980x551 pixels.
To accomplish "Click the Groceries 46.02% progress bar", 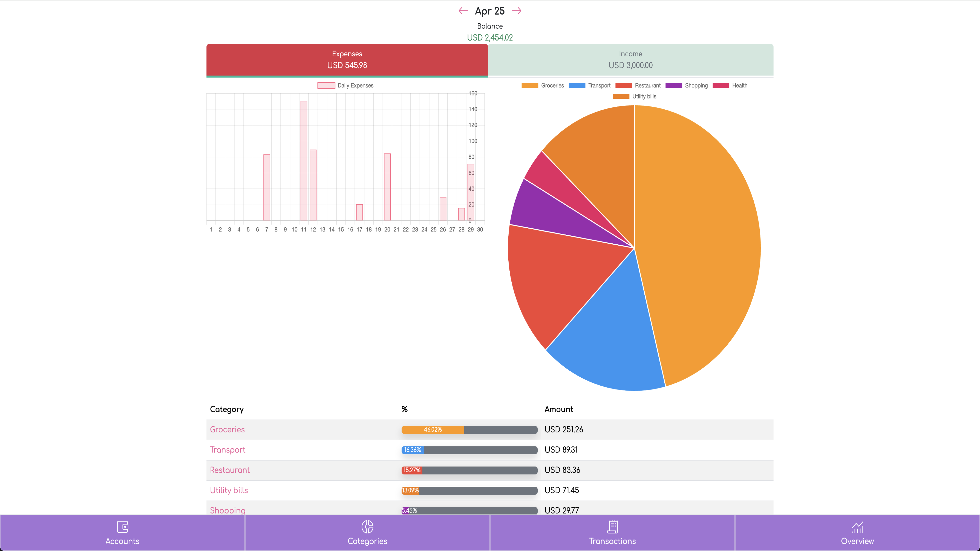I will click(x=470, y=430).
